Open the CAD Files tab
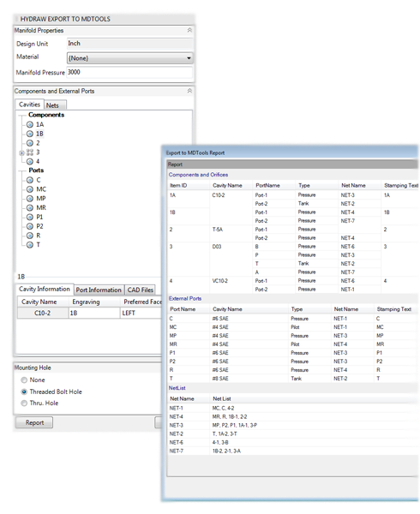Viewport: 420px width, 514px height. point(141,290)
